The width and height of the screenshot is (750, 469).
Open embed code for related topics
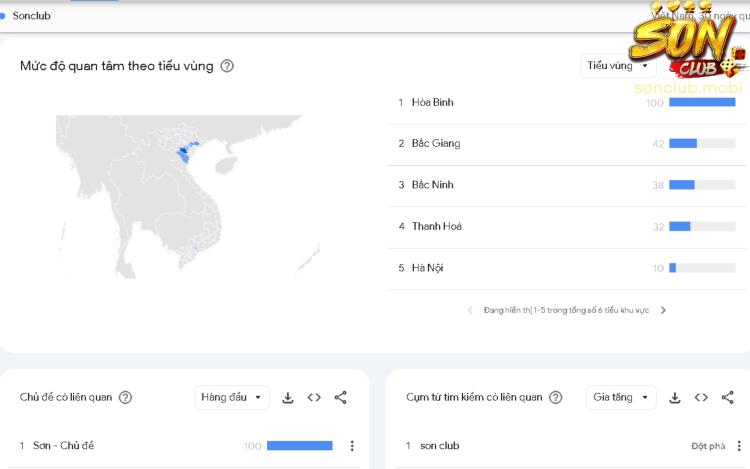[x=314, y=397]
